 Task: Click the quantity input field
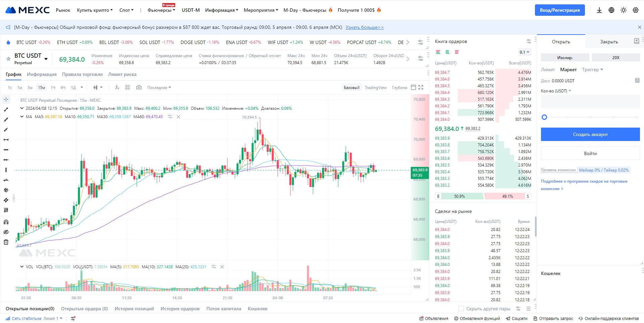[x=590, y=101]
